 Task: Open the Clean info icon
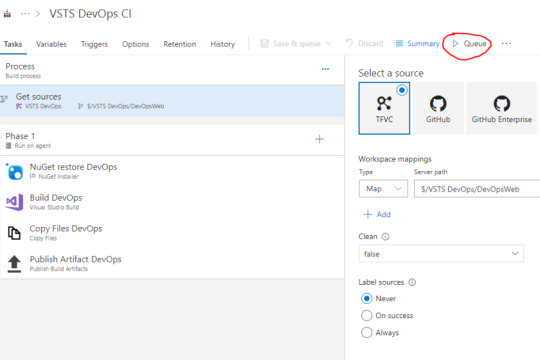386,237
